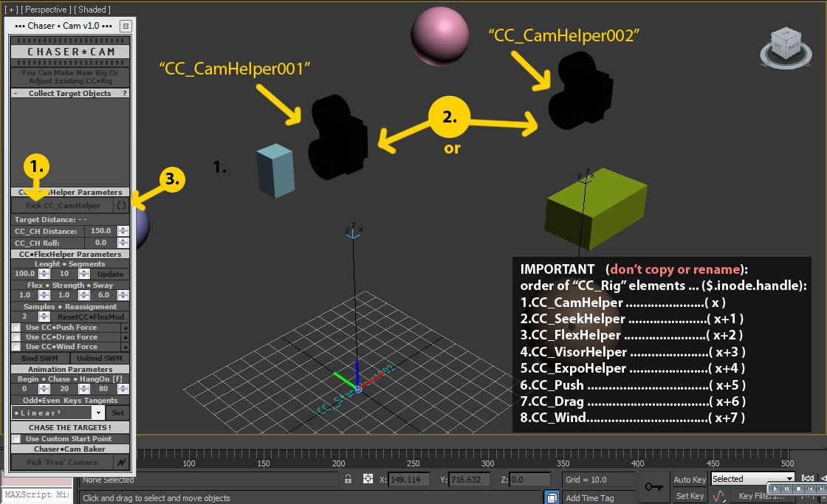Enable Use CC•Push Force checkbox
The height and width of the screenshot is (504, 827).
point(16,328)
